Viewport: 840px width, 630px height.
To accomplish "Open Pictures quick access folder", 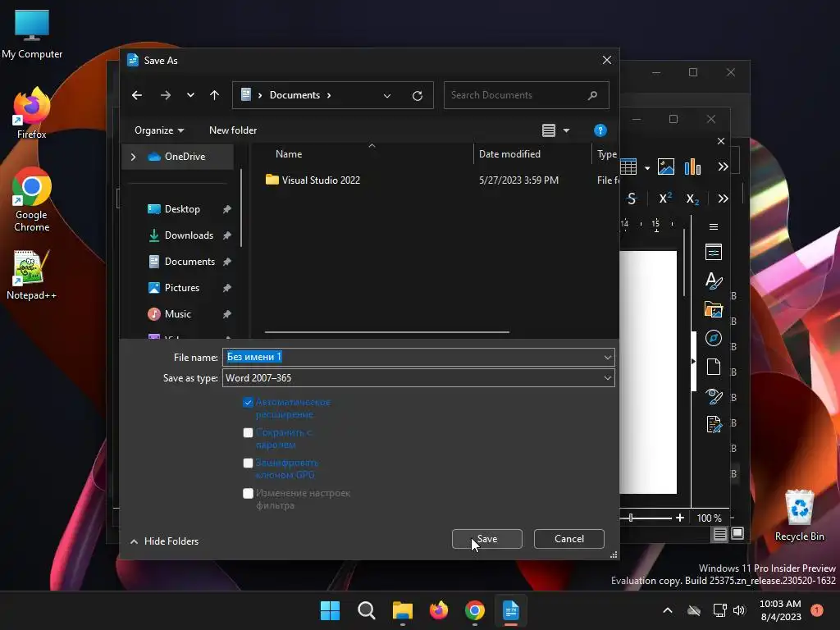I will pyautogui.click(x=181, y=288).
